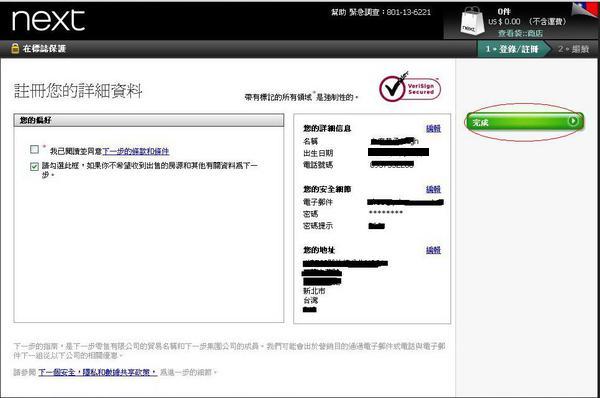Click the 台灣 address line
Viewport: 600px width, 398px height.
tap(310, 300)
